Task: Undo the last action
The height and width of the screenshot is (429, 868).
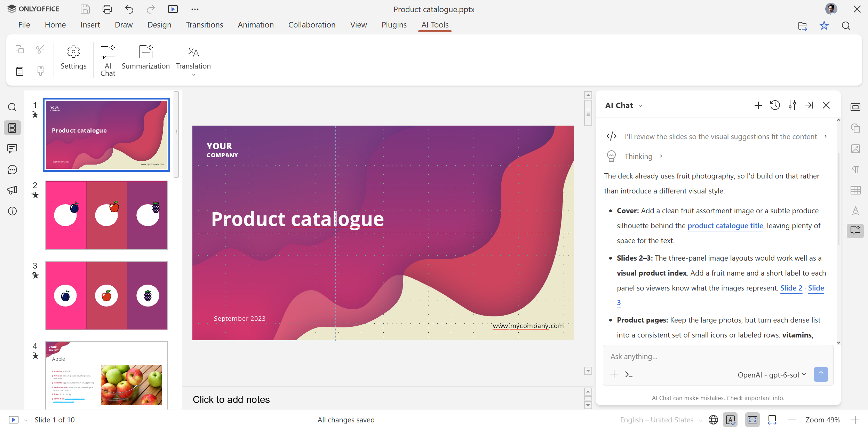Action: [x=129, y=9]
